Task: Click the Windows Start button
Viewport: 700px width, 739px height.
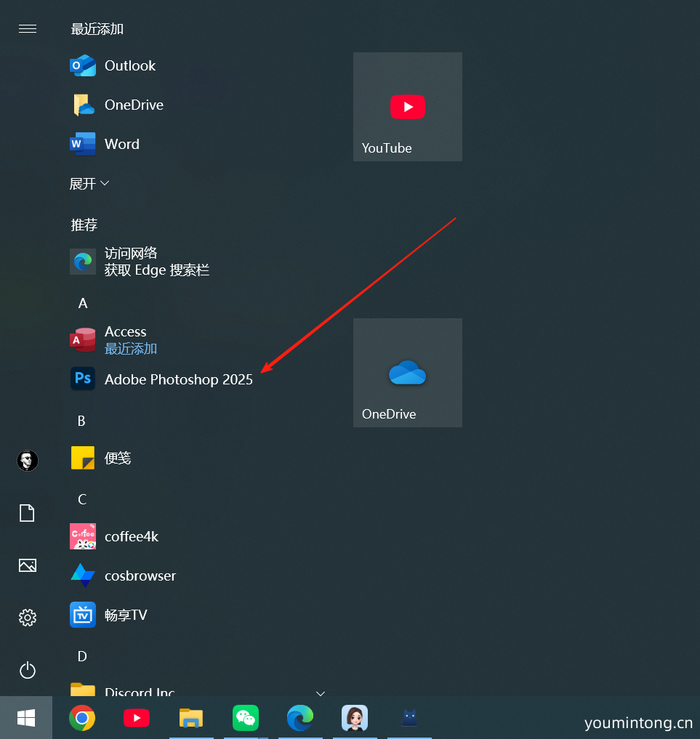Action: [26, 718]
